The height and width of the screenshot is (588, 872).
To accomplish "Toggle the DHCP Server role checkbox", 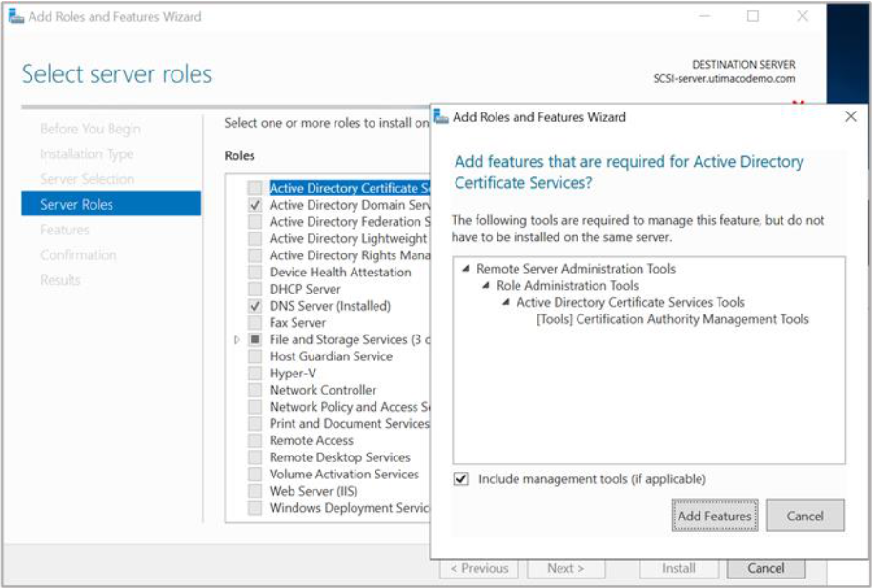I will tap(254, 289).
